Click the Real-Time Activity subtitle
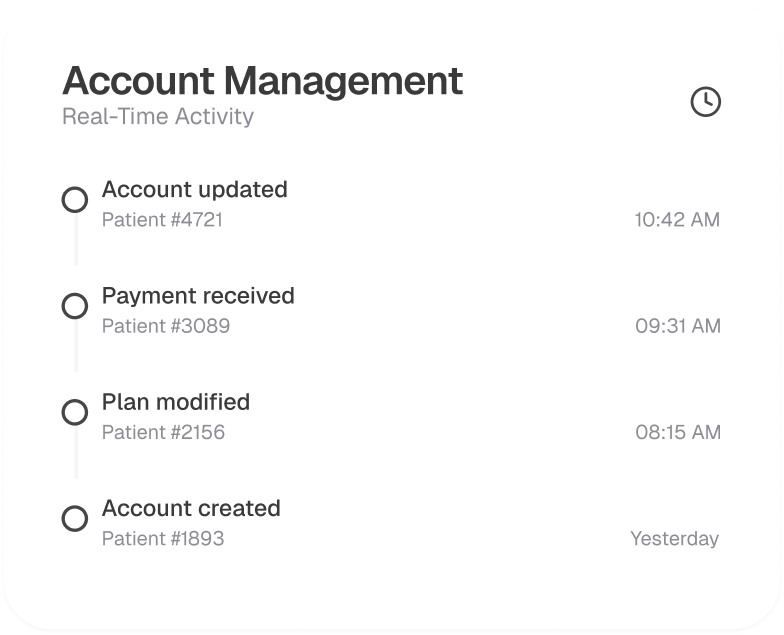784x635 pixels. 158,116
